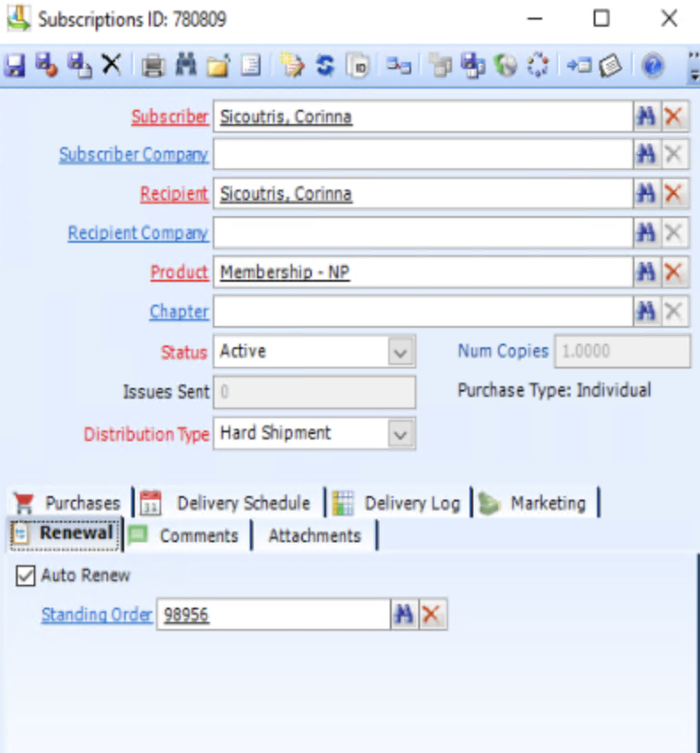This screenshot has height=753, width=700.
Task: Uncheck the Auto Renew checkbox
Action: click(26, 576)
